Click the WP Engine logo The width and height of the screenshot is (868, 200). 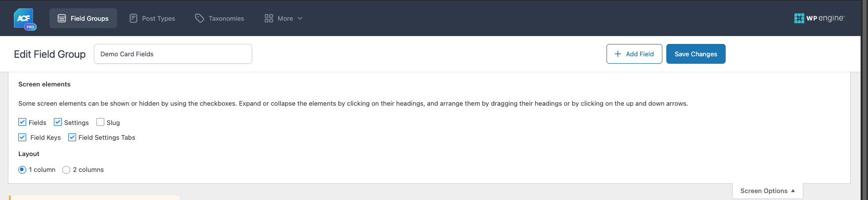pyautogui.click(x=819, y=18)
